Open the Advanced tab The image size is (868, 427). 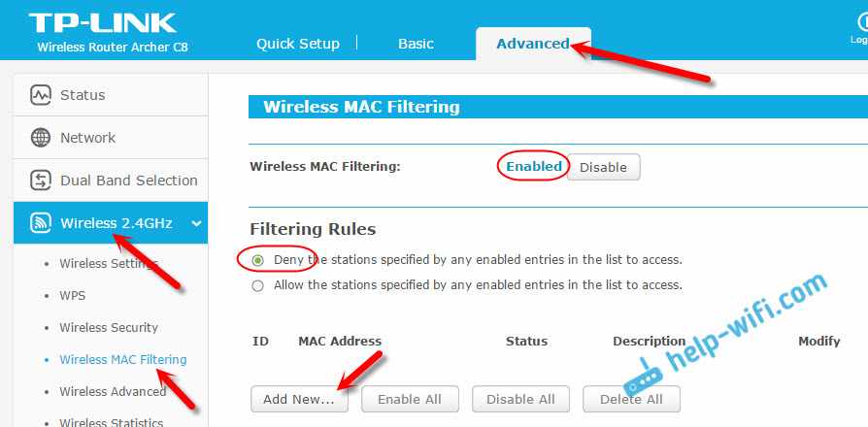pyautogui.click(x=533, y=44)
